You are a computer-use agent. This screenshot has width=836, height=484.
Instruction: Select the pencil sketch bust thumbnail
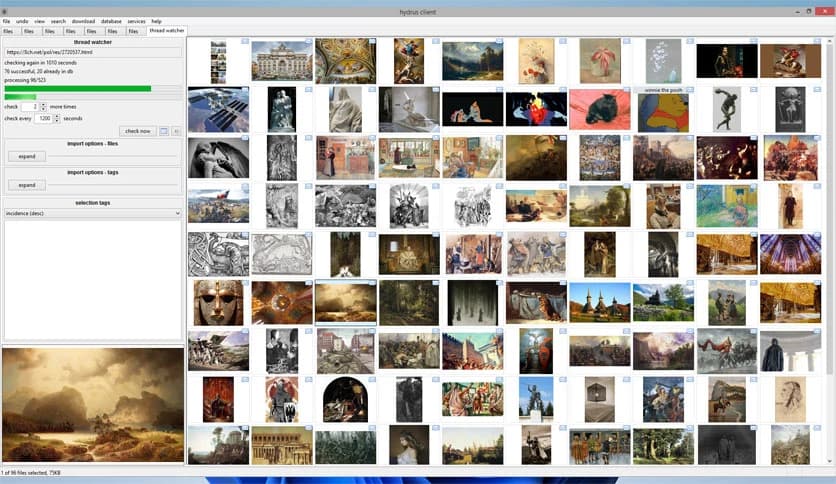790,400
